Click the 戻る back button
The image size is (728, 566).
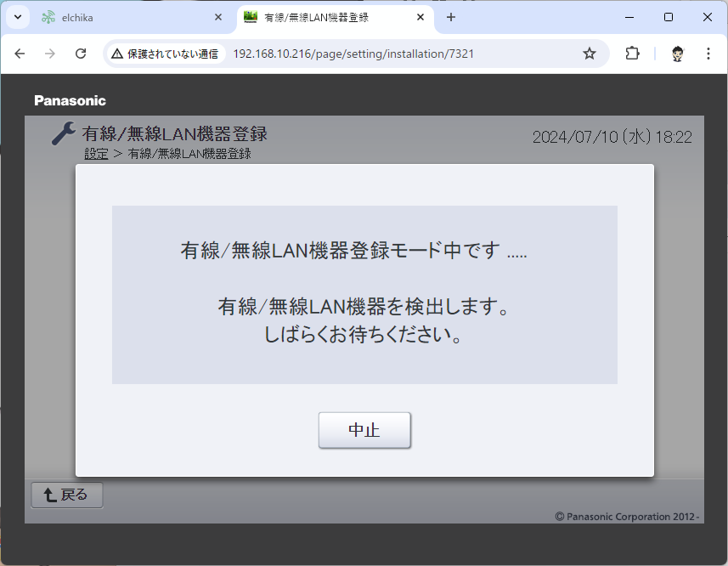67,495
